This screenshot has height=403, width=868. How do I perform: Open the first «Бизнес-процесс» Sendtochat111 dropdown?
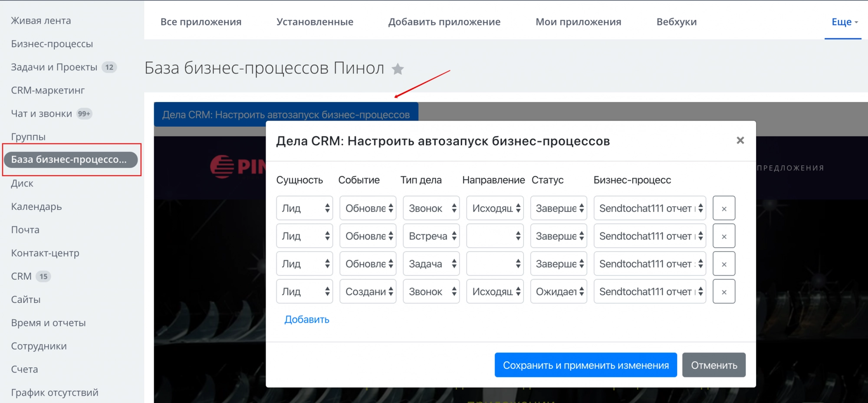pyautogui.click(x=649, y=208)
